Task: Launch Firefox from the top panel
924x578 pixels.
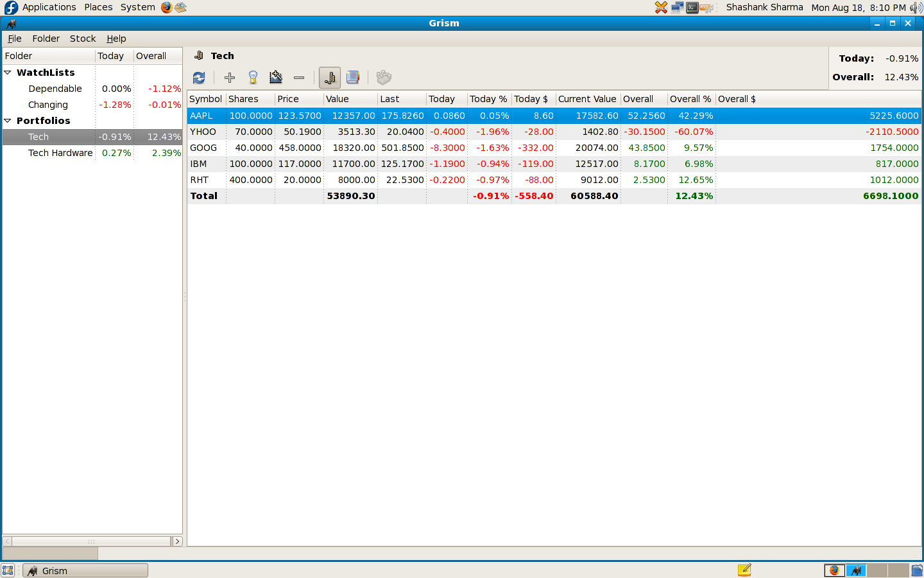Action: point(167,7)
